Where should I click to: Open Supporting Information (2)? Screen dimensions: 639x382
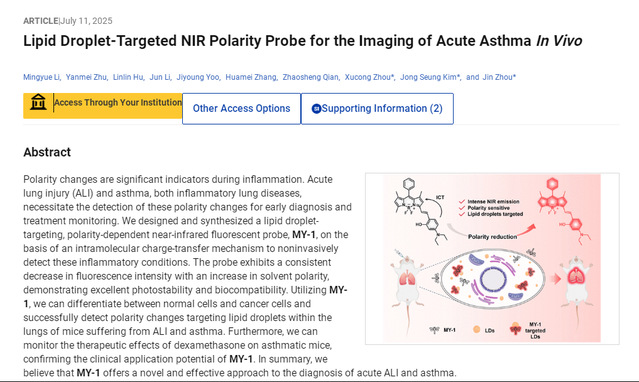point(377,108)
